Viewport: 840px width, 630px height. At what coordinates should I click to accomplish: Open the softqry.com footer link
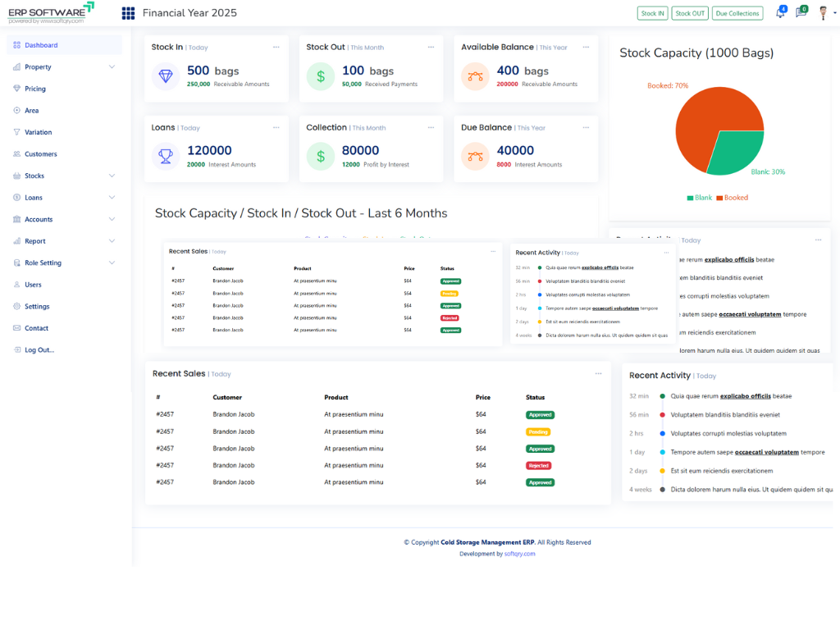pyautogui.click(x=519, y=554)
